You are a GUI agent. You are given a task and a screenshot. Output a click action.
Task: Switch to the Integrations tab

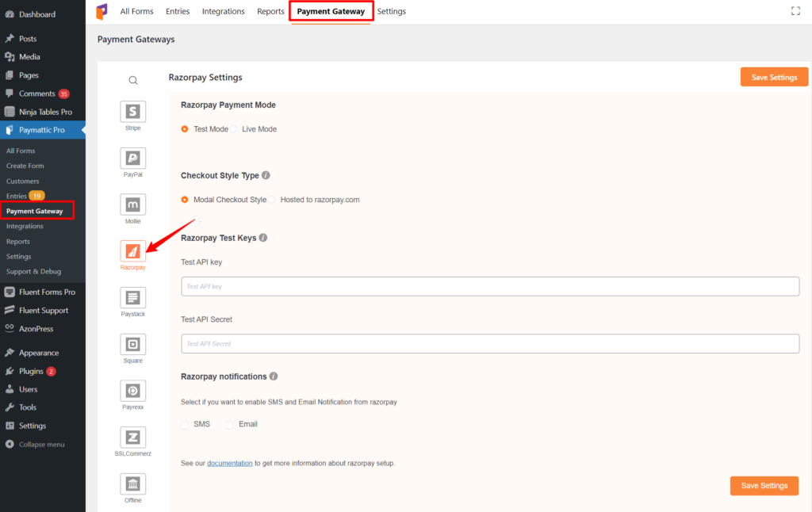[x=223, y=11]
